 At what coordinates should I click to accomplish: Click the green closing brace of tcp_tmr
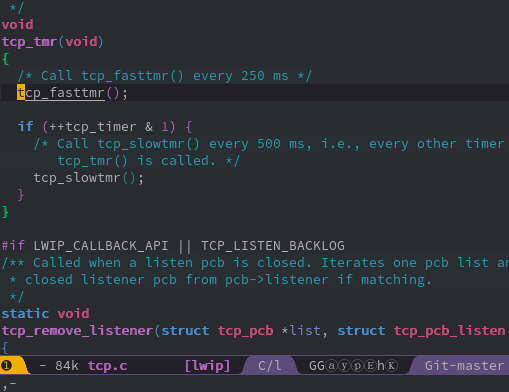pos(6,212)
